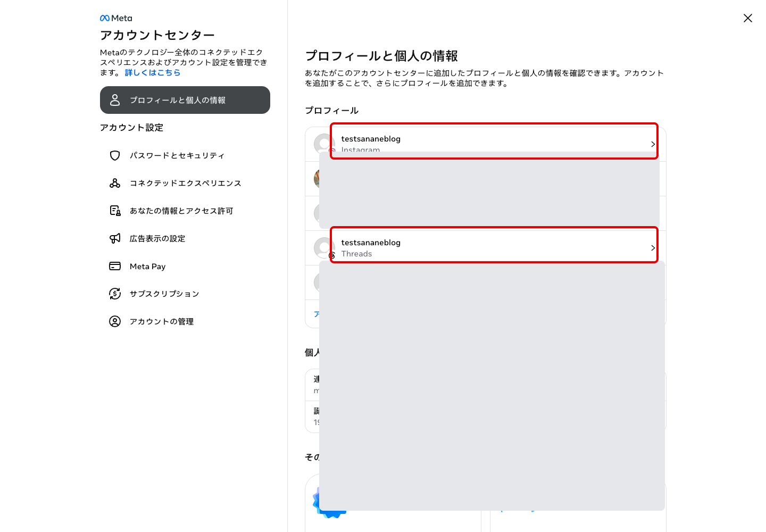Expand chevron on testsananeblog Threads row
Viewport: 766px width, 532px height.
[x=653, y=248]
